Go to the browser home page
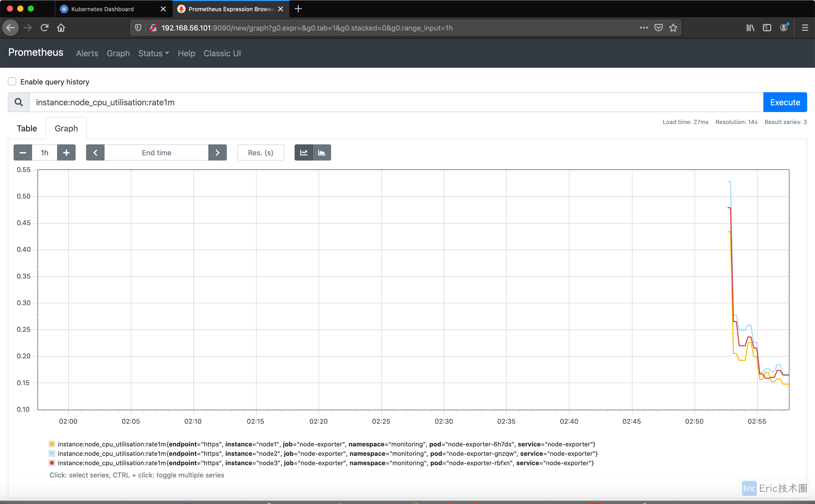Image resolution: width=815 pixels, height=504 pixels. pos(61,28)
